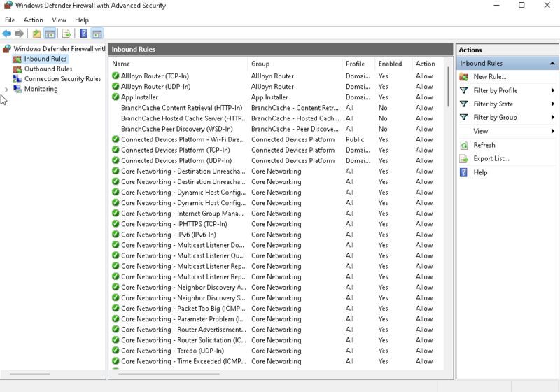
Task: Click the Up one level folder icon
Action: coord(36,34)
